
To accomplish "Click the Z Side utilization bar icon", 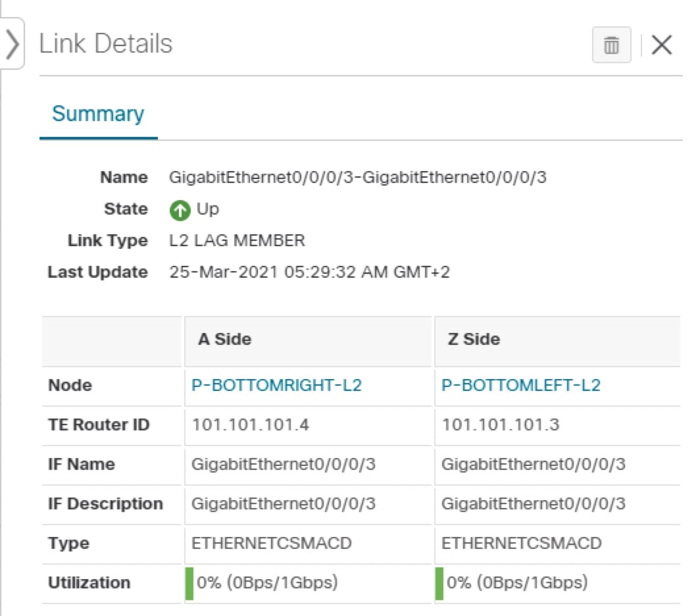I will pyautogui.click(x=438, y=582).
